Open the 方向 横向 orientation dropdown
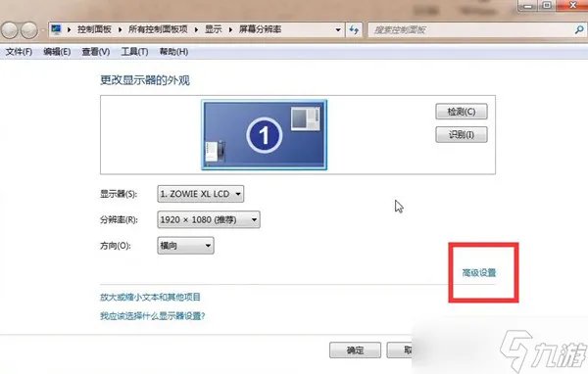 [185, 246]
